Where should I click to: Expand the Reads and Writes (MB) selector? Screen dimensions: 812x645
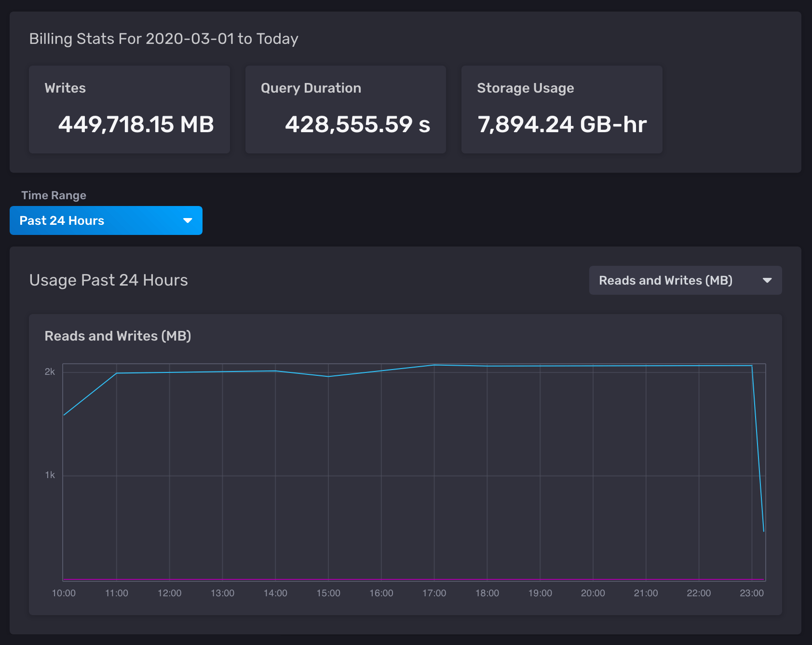tap(685, 280)
